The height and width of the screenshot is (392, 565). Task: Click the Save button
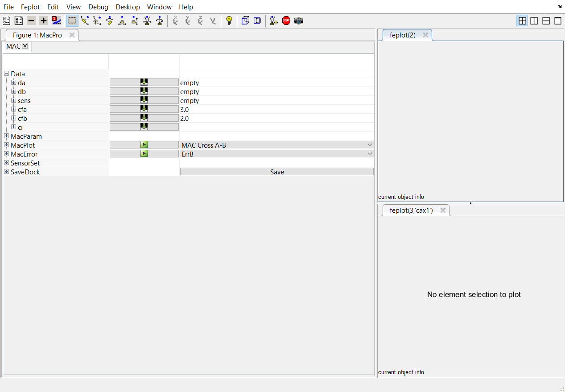pos(276,172)
